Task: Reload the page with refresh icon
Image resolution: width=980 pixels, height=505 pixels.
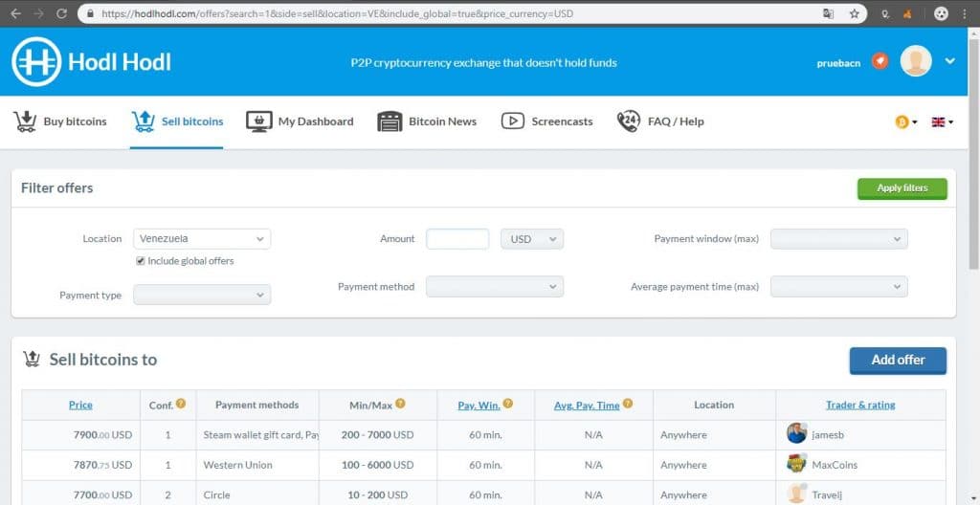Action: pos(61,13)
